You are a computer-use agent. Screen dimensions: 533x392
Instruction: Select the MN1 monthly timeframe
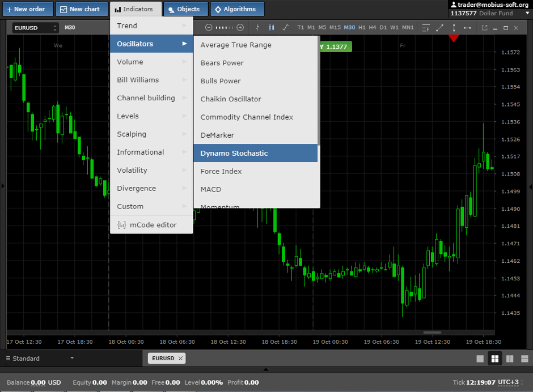(x=408, y=28)
